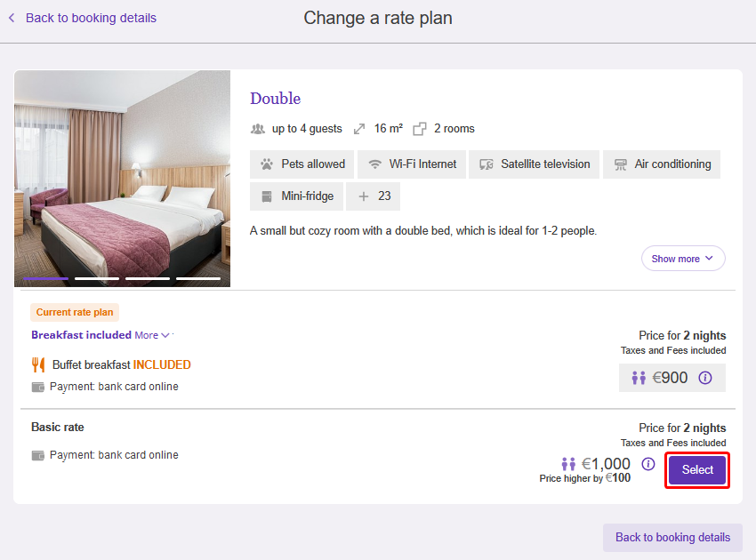Image resolution: width=756 pixels, height=560 pixels.
Task: Click the back chevron arrow icon
Action: pyautogui.click(x=12, y=18)
